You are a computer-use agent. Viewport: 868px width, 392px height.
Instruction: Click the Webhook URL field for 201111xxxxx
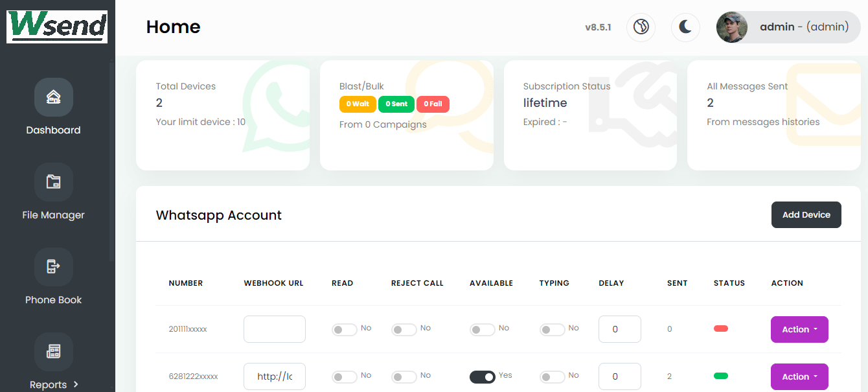274,329
